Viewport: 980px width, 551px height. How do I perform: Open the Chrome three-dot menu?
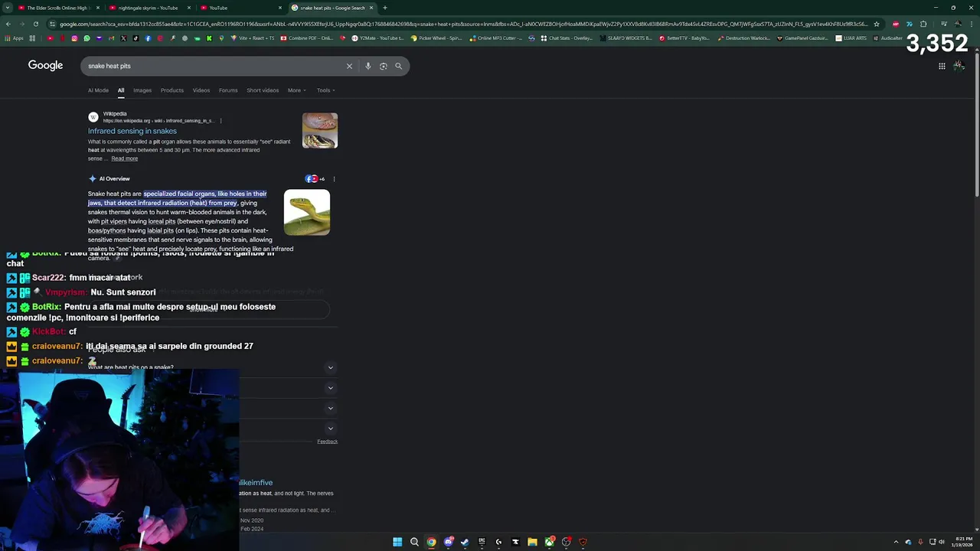point(973,24)
